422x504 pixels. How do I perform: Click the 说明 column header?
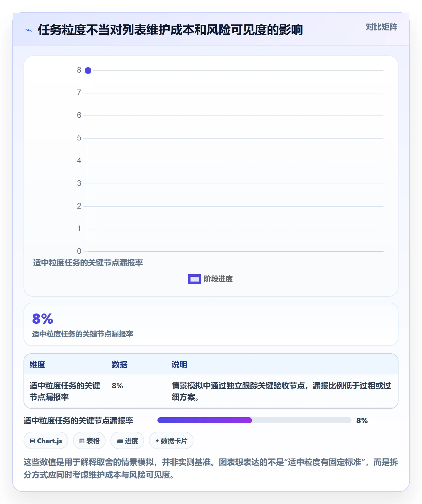click(179, 365)
